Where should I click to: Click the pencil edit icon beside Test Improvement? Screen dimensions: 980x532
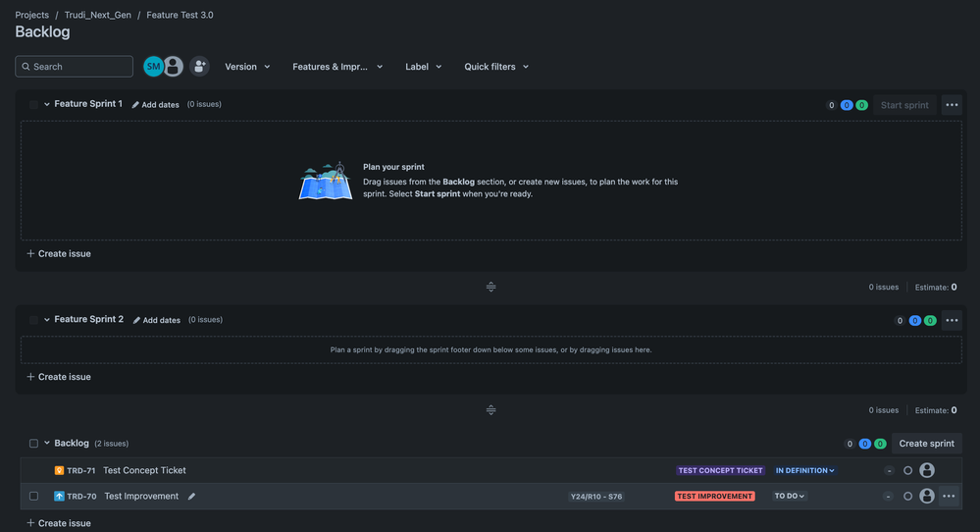click(x=192, y=497)
